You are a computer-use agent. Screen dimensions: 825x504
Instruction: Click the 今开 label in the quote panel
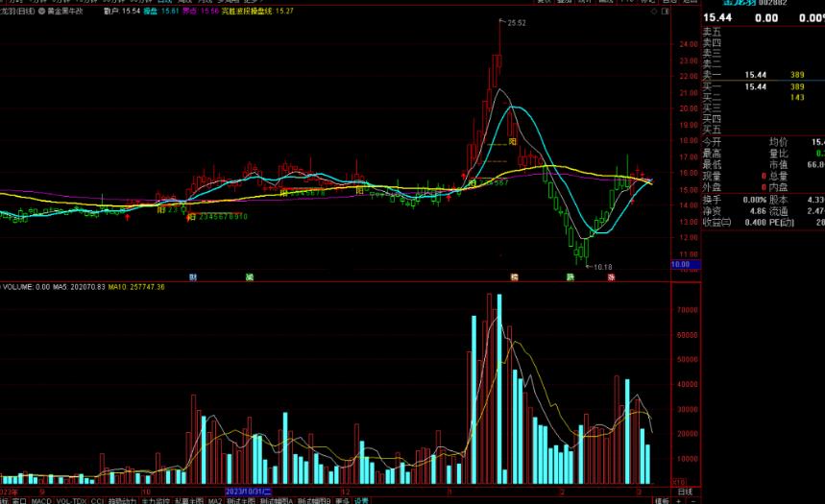point(712,142)
